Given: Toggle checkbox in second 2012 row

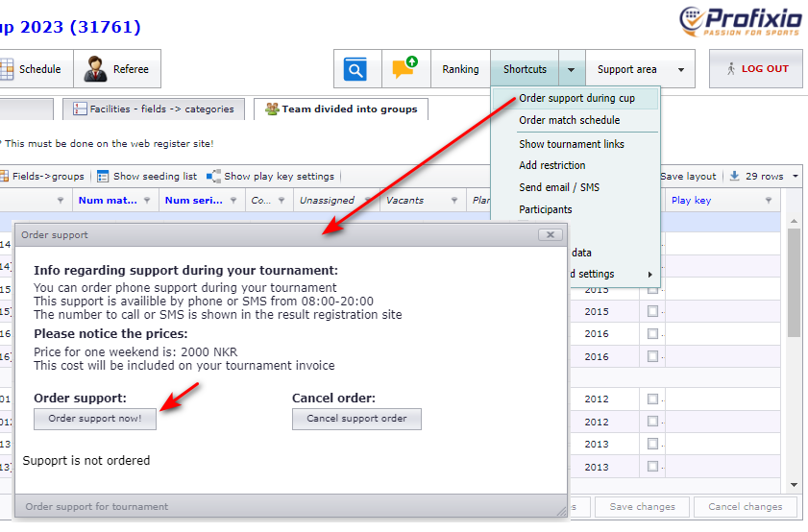Looking at the screenshot, I should 652,422.
